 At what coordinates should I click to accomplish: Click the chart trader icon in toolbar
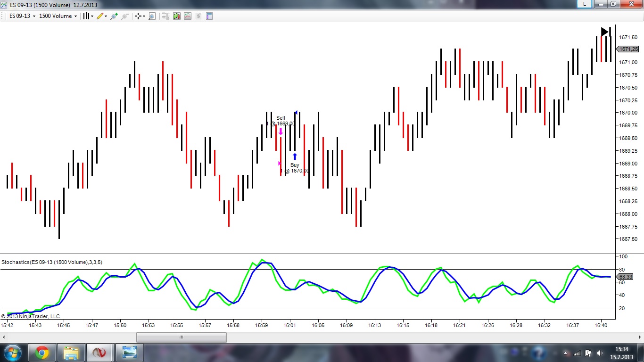click(165, 16)
